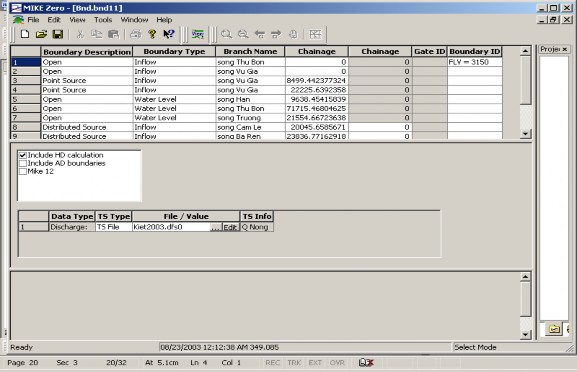Click the EXT indicator in status bar

point(315,363)
